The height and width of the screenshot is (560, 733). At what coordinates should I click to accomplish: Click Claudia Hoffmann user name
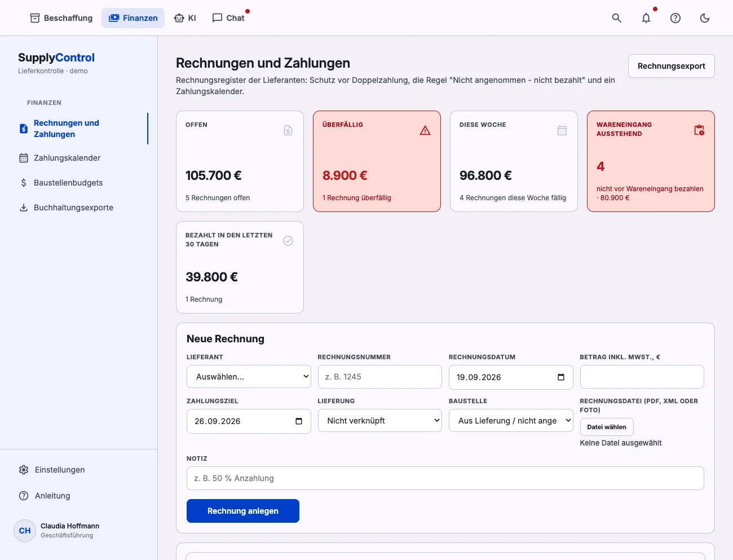tap(70, 526)
